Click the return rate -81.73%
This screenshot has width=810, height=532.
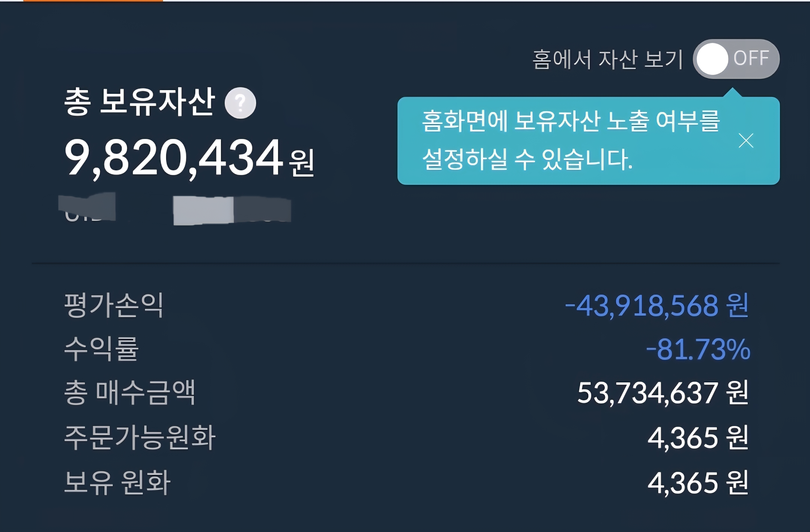tap(698, 349)
